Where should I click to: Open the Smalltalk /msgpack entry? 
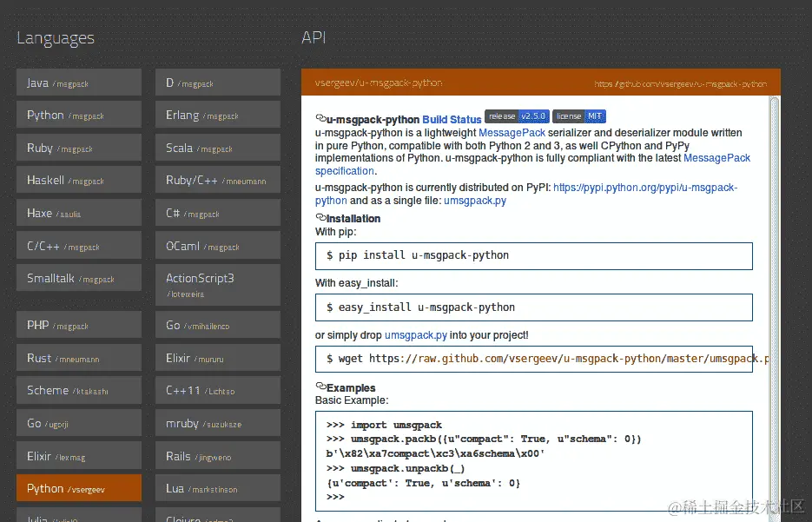79,278
